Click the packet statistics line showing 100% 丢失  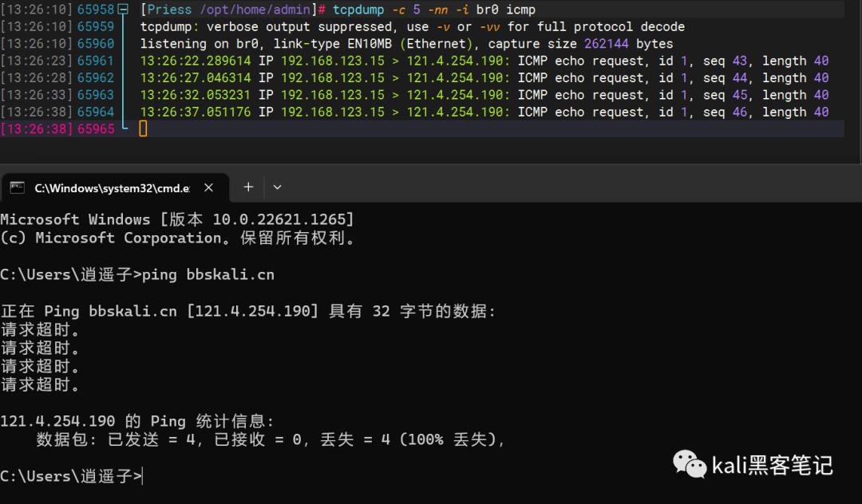coord(270,439)
